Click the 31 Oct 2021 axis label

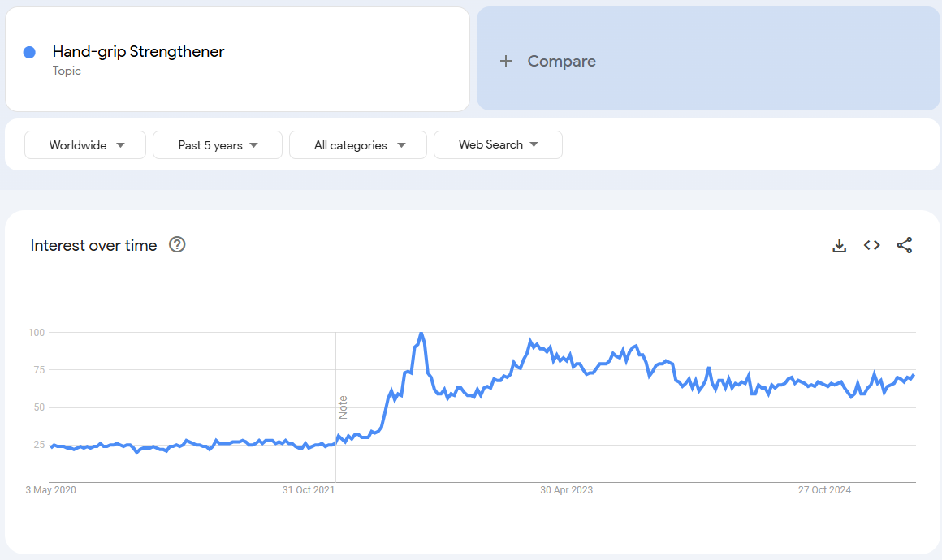pos(309,489)
